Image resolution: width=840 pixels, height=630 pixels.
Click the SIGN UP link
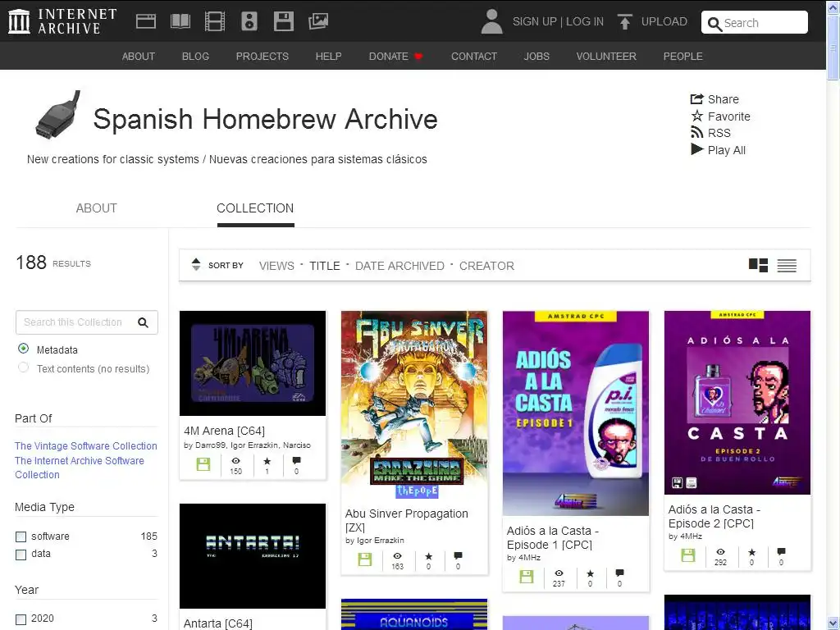tap(534, 21)
